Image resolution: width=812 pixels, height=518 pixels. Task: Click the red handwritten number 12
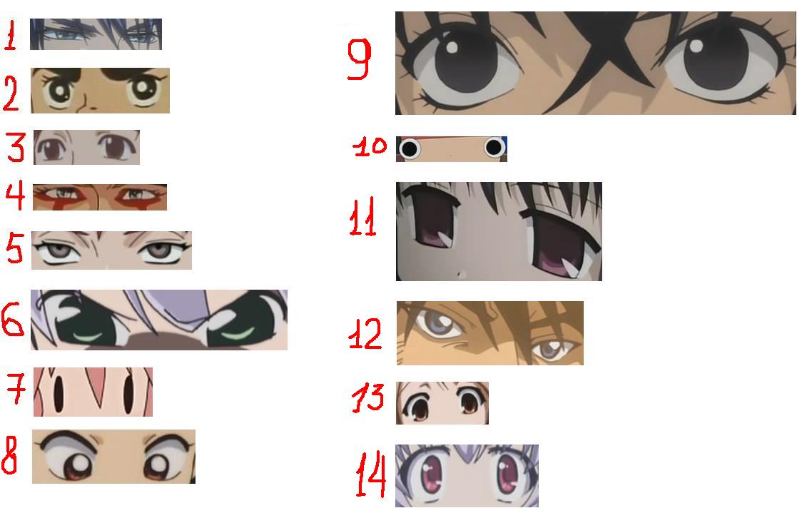tap(365, 333)
